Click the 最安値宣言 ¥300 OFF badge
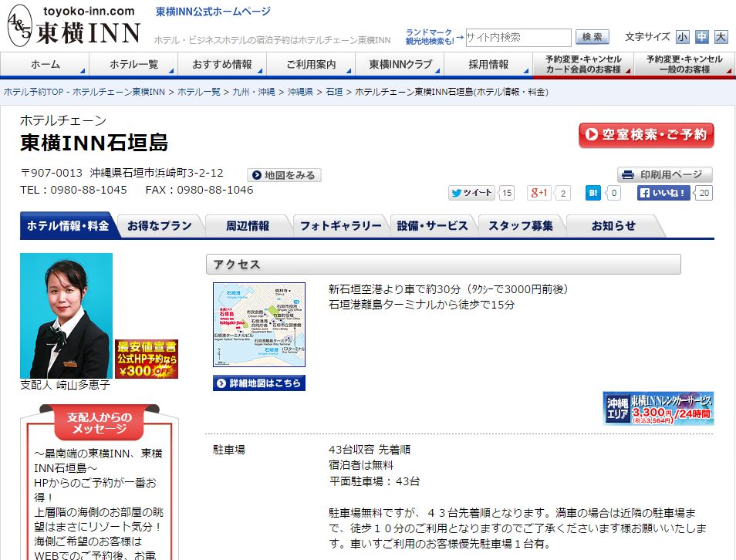This screenshot has height=560, width=736. pos(147,359)
